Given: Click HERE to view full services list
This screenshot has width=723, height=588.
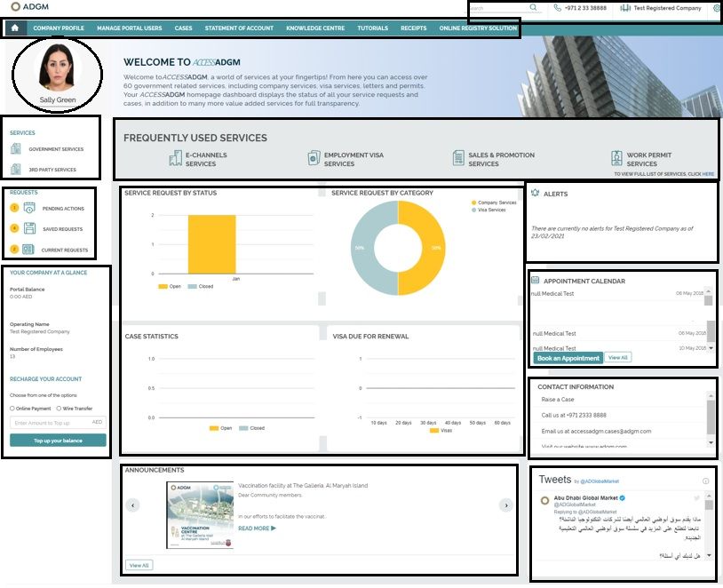Looking at the screenshot, I should pyautogui.click(x=708, y=174).
